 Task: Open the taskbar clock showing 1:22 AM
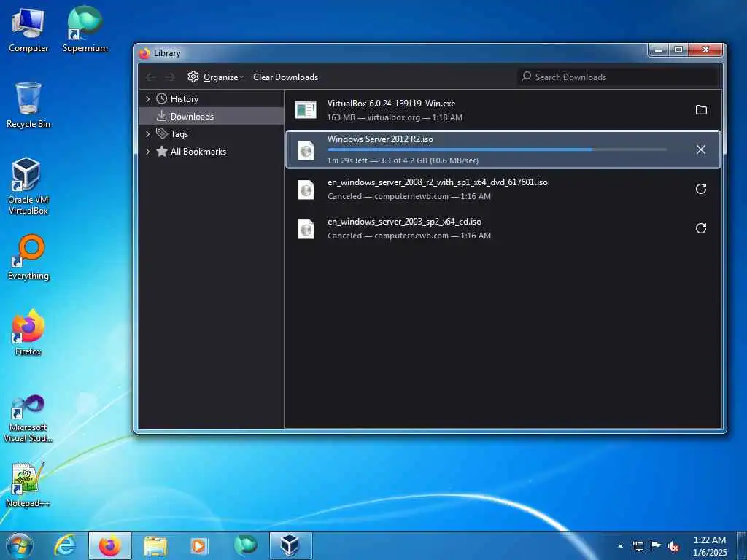pyautogui.click(x=710, y=546)
